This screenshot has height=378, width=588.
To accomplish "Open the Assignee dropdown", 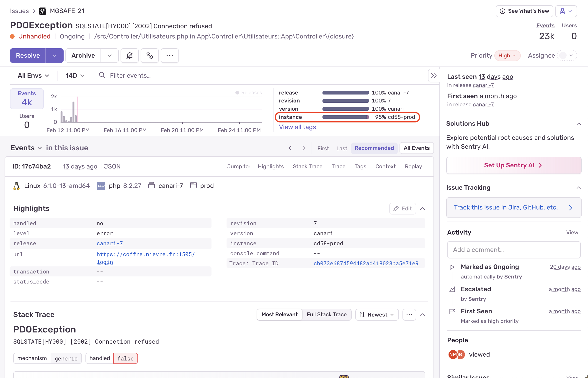I will click(567, 56).
